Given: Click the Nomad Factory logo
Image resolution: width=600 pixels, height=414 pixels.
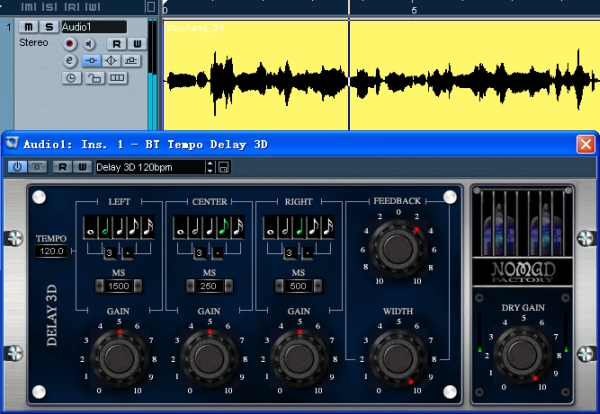Looking at the screenshot, I should click(523, 272).
